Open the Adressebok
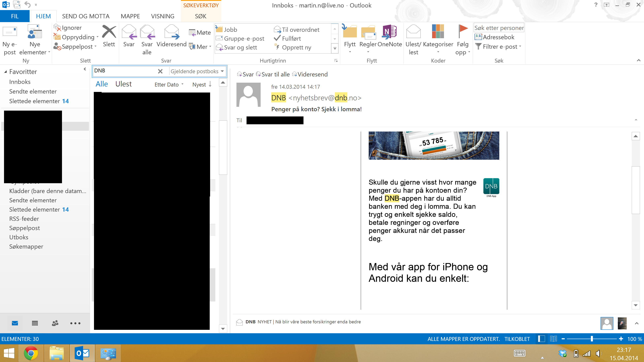This screenshot has height=362, width=644. (494, 37)
